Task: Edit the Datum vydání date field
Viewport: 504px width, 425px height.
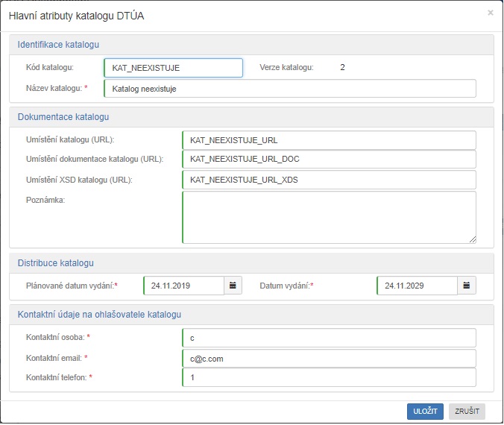Action: click(x=418, y=286)
